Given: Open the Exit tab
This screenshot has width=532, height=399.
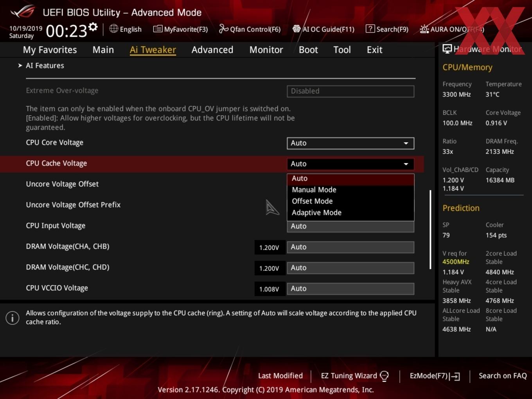Looking at the screenshot, I should coord(374,50).
